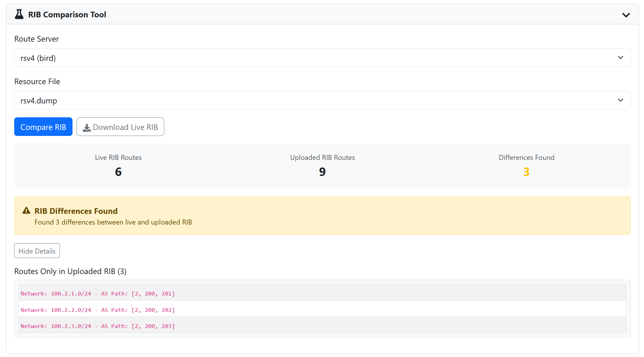644x357 pixels.
Task: Open the Resource File dropdown showing rsv4.dump
Action: pos(322,100)
